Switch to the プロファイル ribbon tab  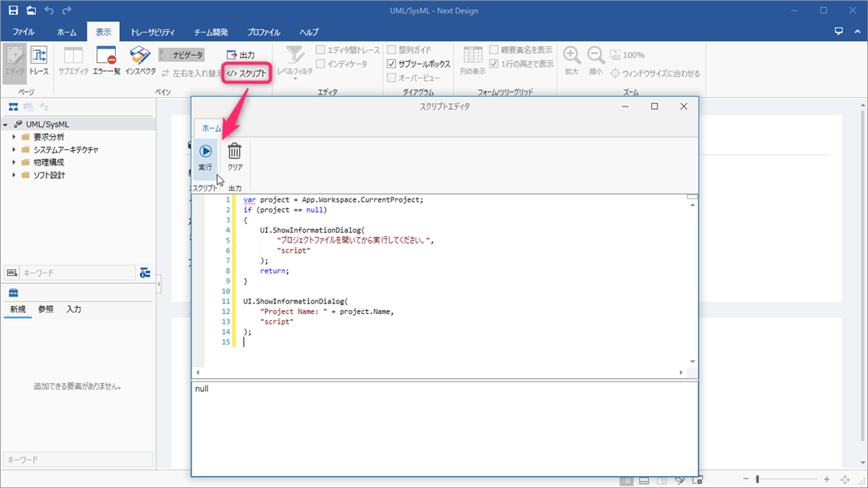[x=265, y=32]
